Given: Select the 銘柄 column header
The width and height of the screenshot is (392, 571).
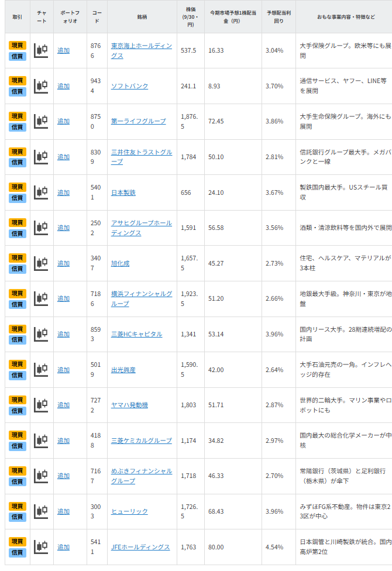Looking at the screenshot, I should 142,17.
